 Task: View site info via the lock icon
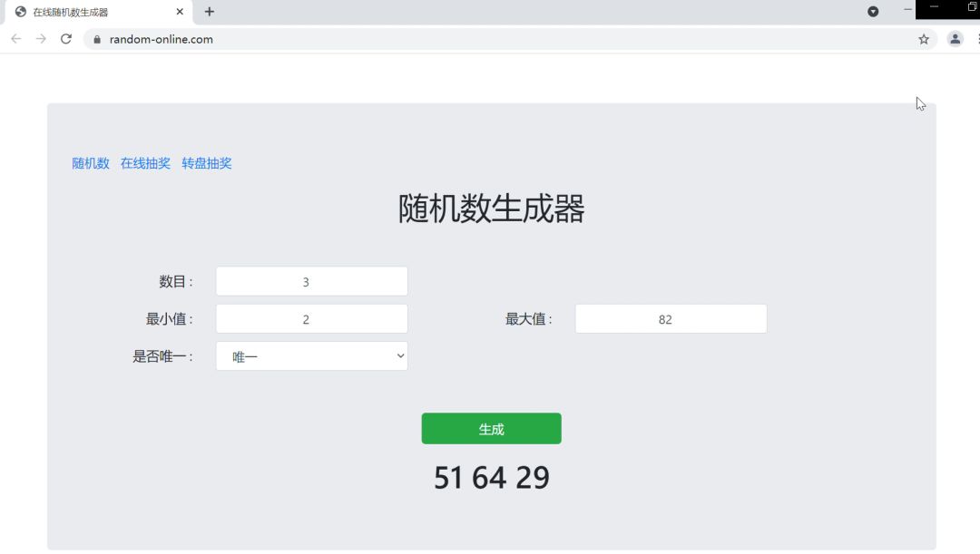[x=97, y=39]
